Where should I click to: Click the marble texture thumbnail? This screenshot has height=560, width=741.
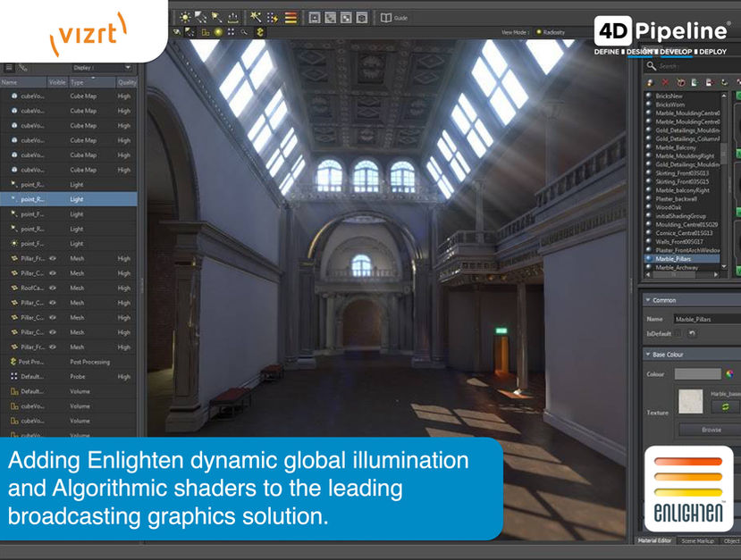690,401
